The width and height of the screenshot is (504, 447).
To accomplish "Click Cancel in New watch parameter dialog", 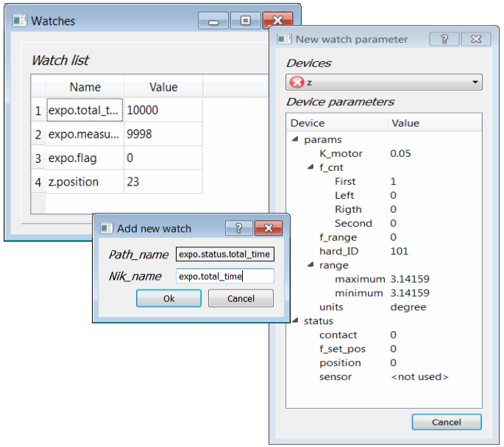I will [x=446, y=422].
